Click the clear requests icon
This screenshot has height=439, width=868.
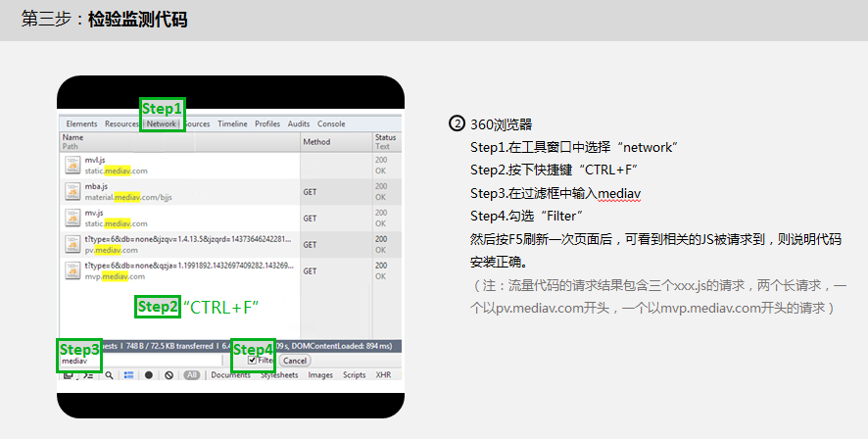(x=169, y=375)
